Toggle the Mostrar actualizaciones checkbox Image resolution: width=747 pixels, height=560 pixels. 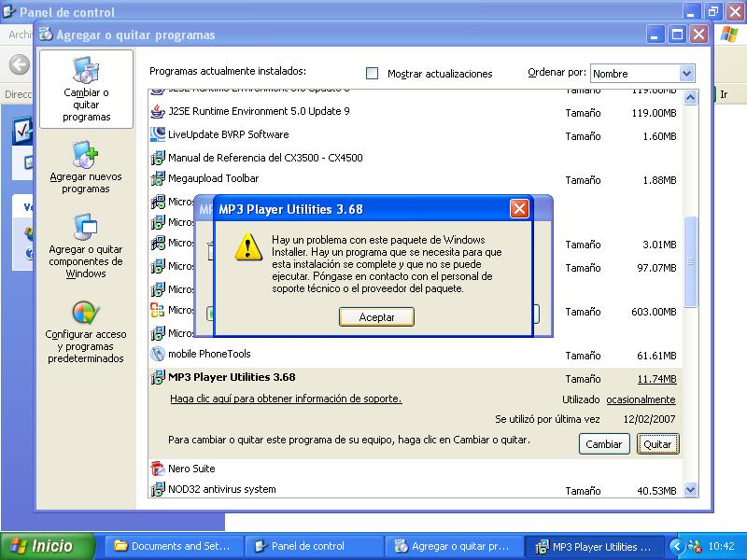point(373,74)
